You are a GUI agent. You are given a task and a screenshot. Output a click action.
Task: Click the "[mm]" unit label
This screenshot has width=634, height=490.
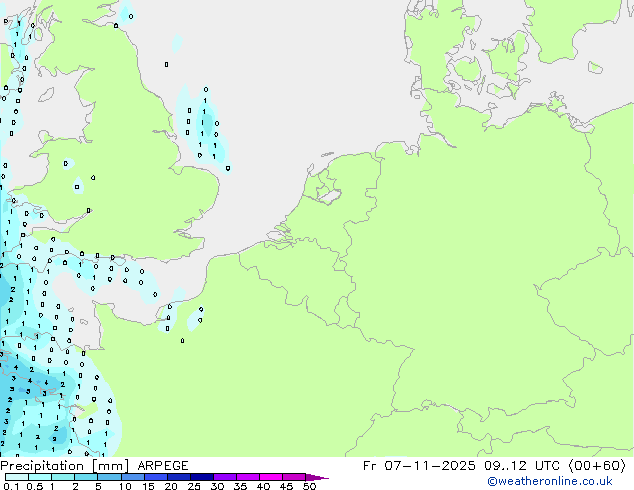pos(110,466)
